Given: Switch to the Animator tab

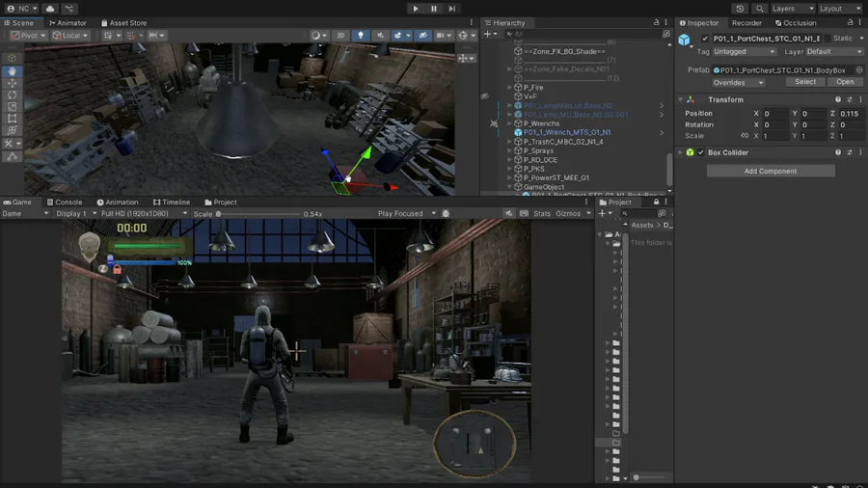Looking at the screenshot, I should point(68,23).
